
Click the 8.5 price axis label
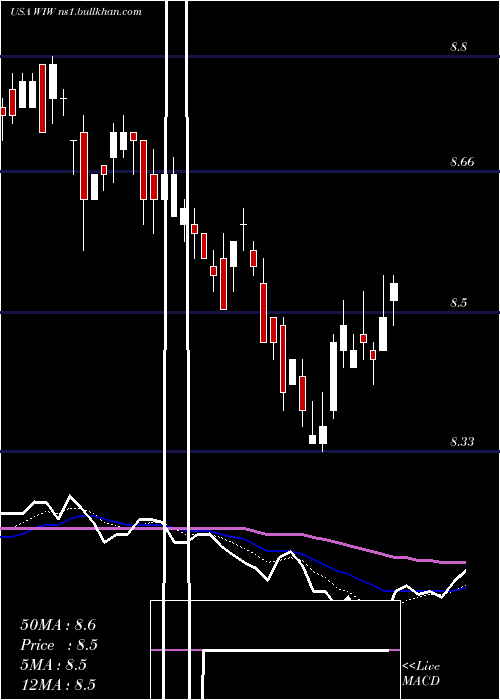click(x=458, y=303)
